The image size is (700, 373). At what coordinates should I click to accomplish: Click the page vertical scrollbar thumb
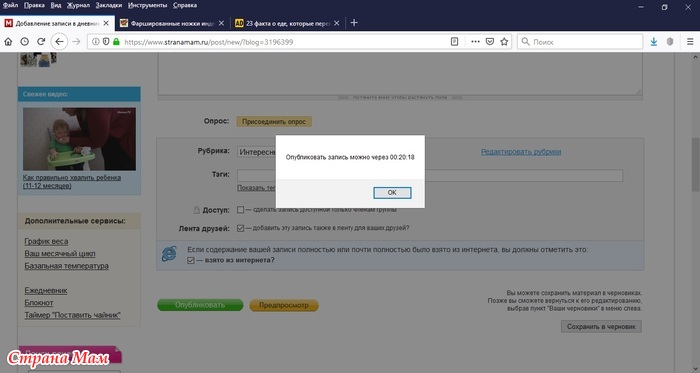coord(695,165)
